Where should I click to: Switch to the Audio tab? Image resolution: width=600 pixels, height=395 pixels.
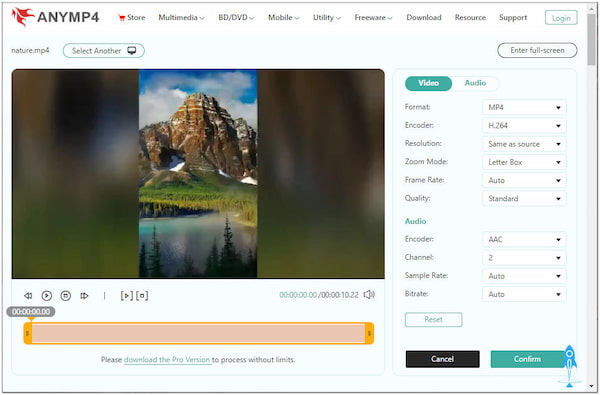(475, 83)
